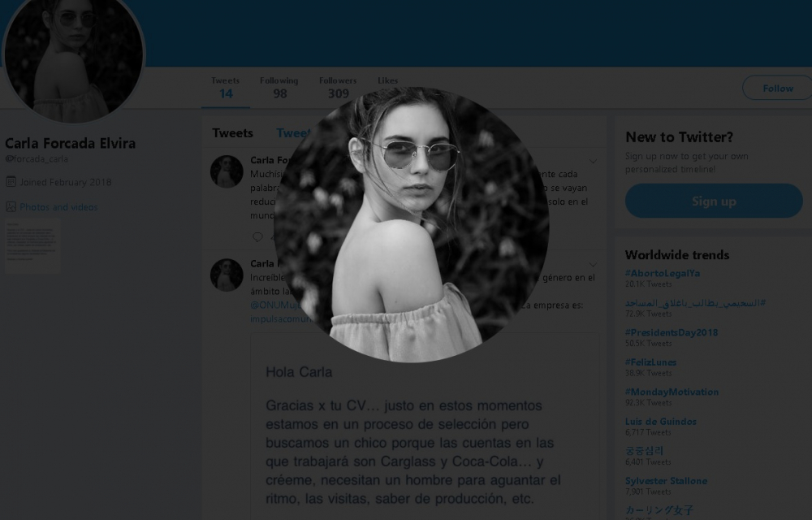Click the @ONUMujeres mention link

(275, 305)
